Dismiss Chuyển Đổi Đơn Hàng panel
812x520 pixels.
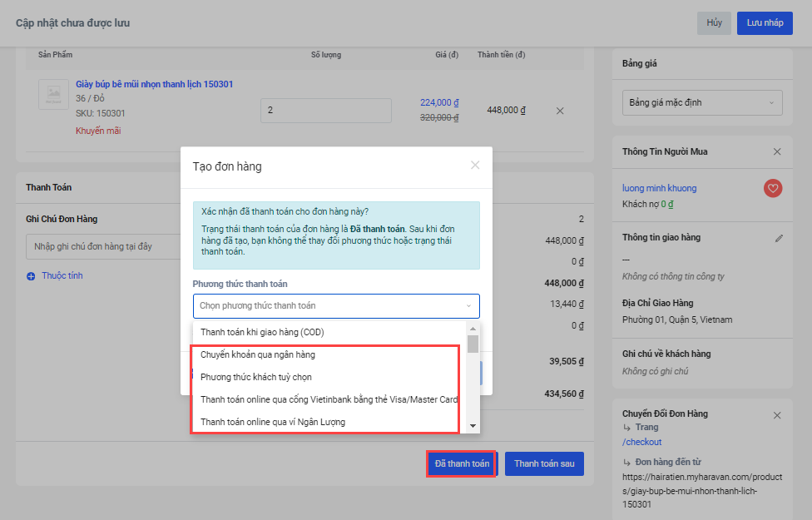coord(777,414)
